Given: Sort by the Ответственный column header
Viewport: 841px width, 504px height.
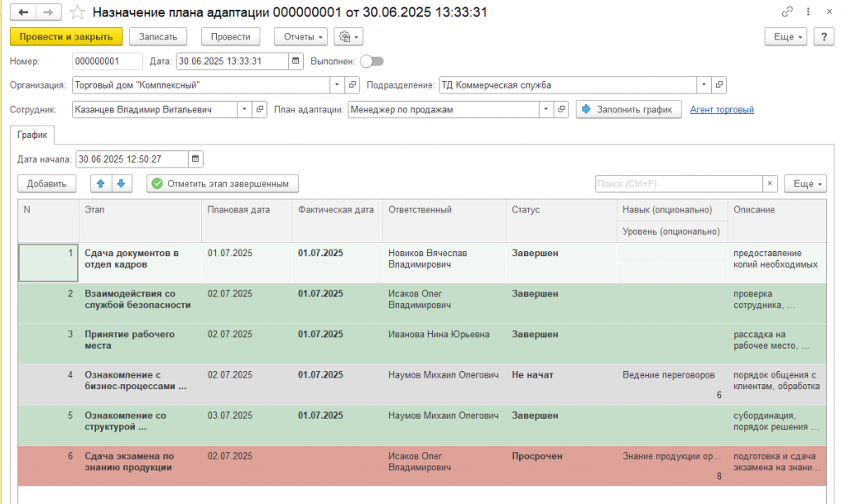Looking at the screenshot, I should [x=444, y=221].
